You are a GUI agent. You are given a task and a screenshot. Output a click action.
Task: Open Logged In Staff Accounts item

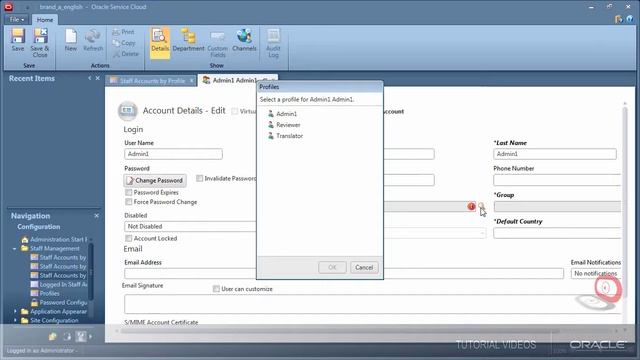pos(59,284)
